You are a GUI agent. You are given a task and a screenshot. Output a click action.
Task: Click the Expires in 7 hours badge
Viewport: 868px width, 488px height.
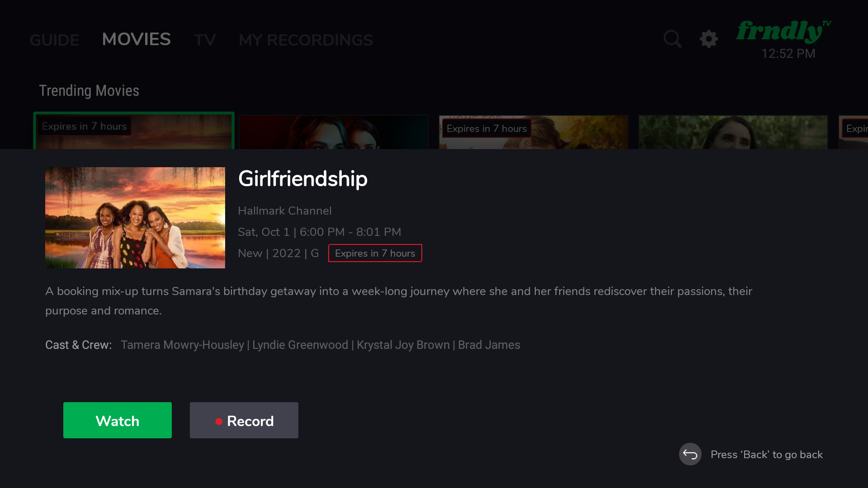click(375, 253)
